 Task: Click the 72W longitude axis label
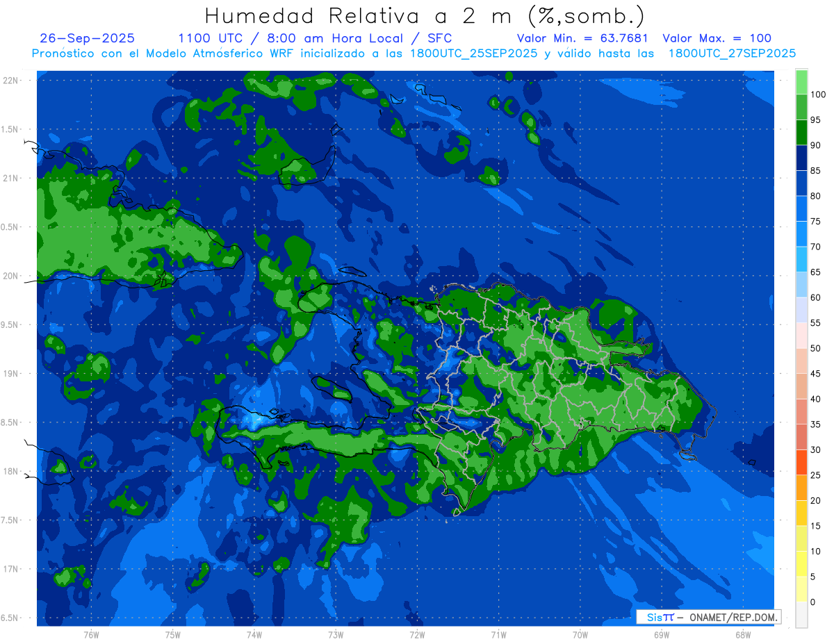(x=417, y=634)
